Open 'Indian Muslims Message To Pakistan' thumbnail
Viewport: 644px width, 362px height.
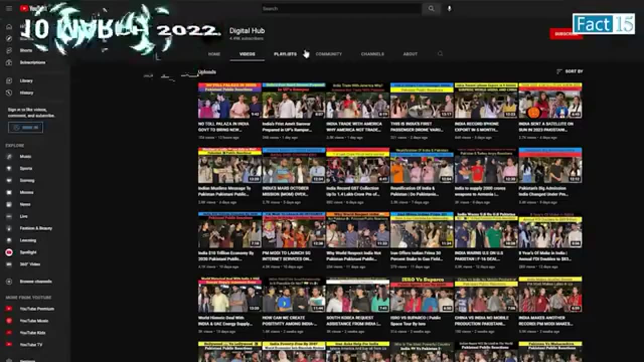pyautogui.click(x=230, y=165)
